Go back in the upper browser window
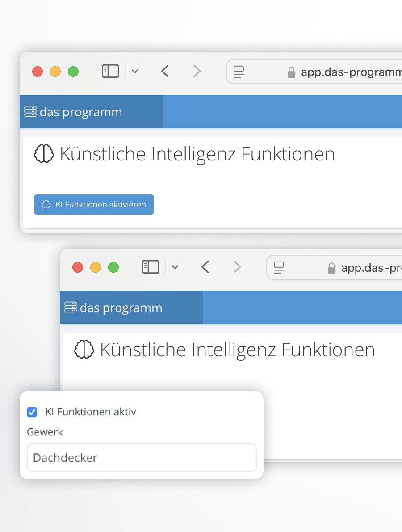Viewport: 402px width, 532px height. pos(165,71)
